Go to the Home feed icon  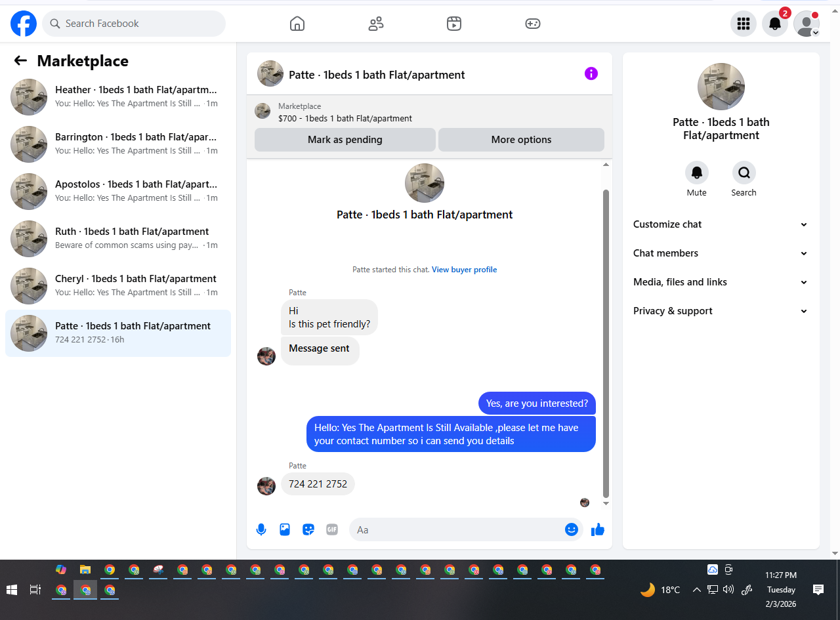tap(297, 24)
